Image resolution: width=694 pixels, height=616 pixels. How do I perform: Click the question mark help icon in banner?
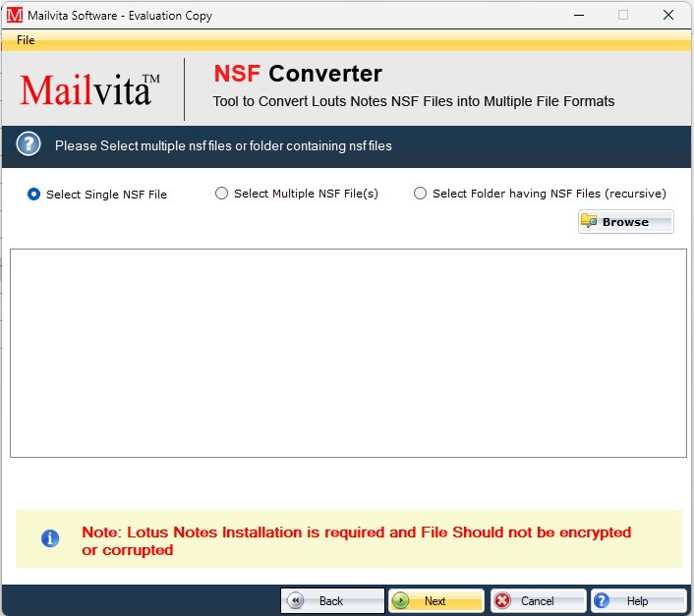(x=29, y=144)
